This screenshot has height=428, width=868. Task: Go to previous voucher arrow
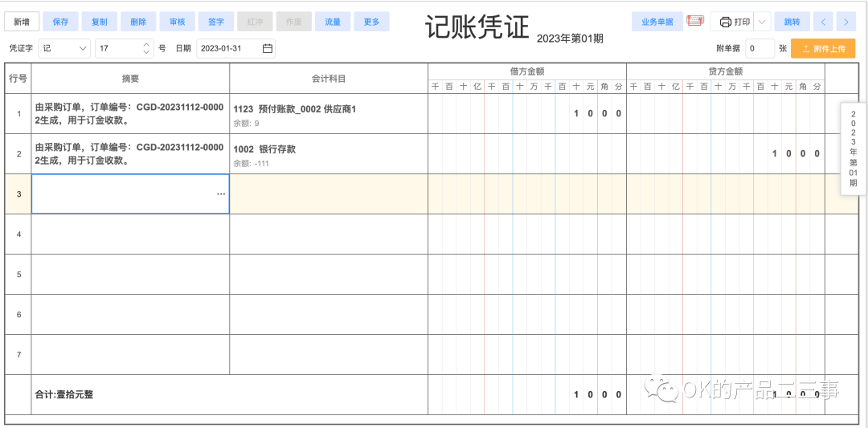[x=823, y=22]
